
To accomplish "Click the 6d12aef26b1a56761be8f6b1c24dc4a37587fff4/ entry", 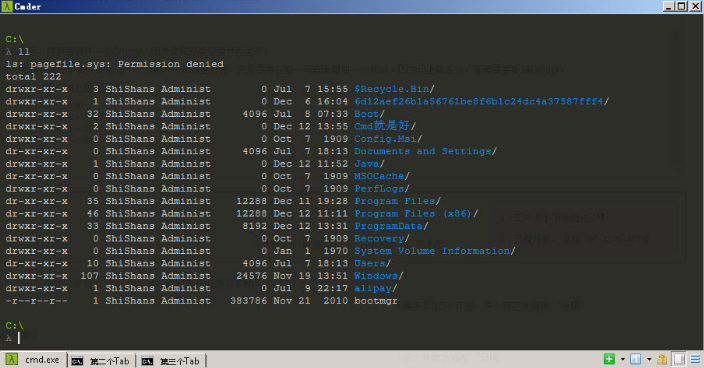I will coord(481,101).
